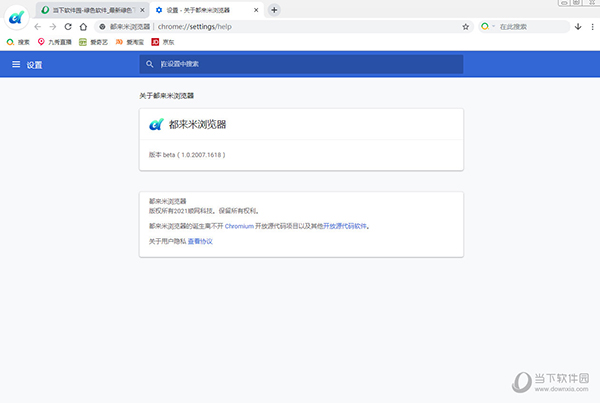Open the three-dot browser menu
The width and height of the screenshot is (600, 403).
point(592,27)
